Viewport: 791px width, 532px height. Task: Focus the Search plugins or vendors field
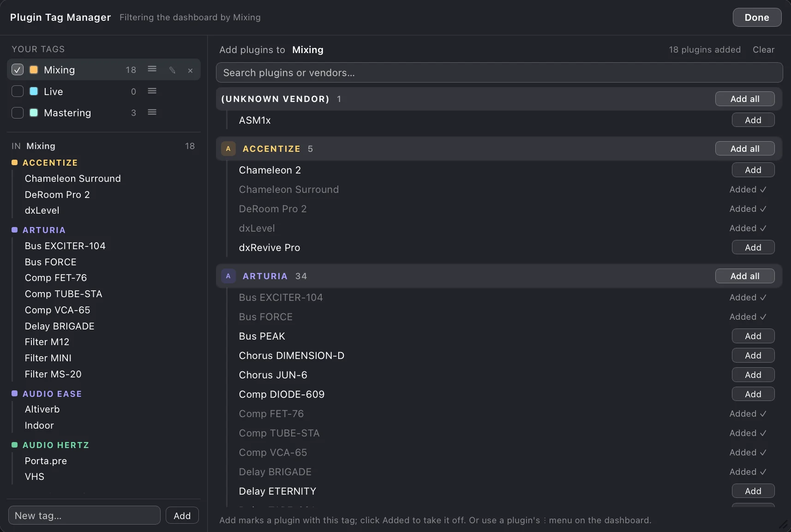click(x=499, y=72)
